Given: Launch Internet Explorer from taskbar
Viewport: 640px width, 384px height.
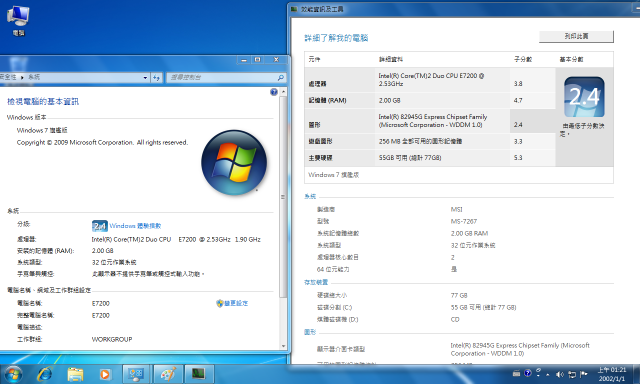Looking at the screenshot, I should tap(45, 374).
